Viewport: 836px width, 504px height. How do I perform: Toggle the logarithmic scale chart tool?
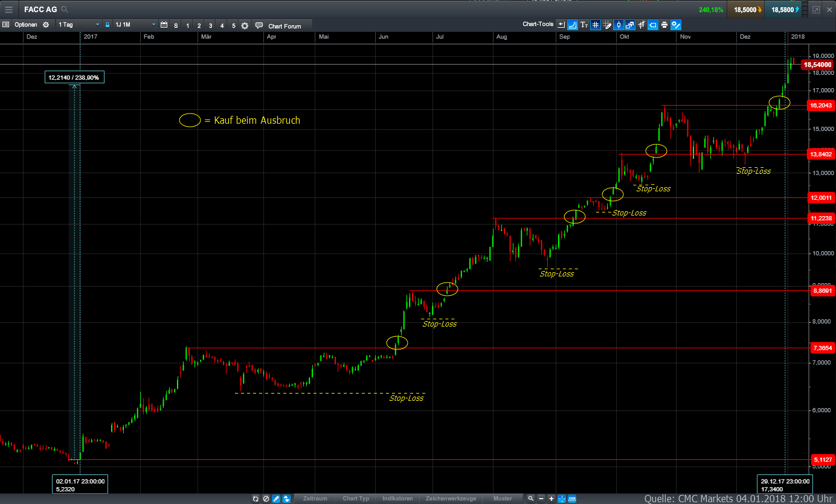(x=573, y=25)
